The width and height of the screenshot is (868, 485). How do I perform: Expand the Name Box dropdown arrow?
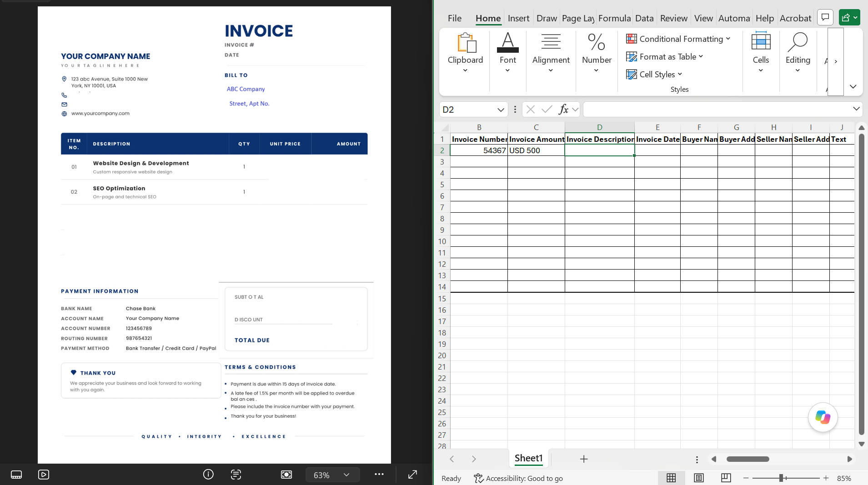[501, 110]
